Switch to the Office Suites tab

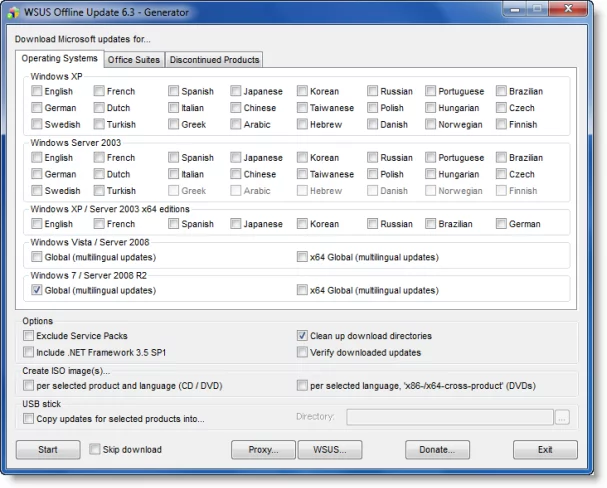point(134,60)
